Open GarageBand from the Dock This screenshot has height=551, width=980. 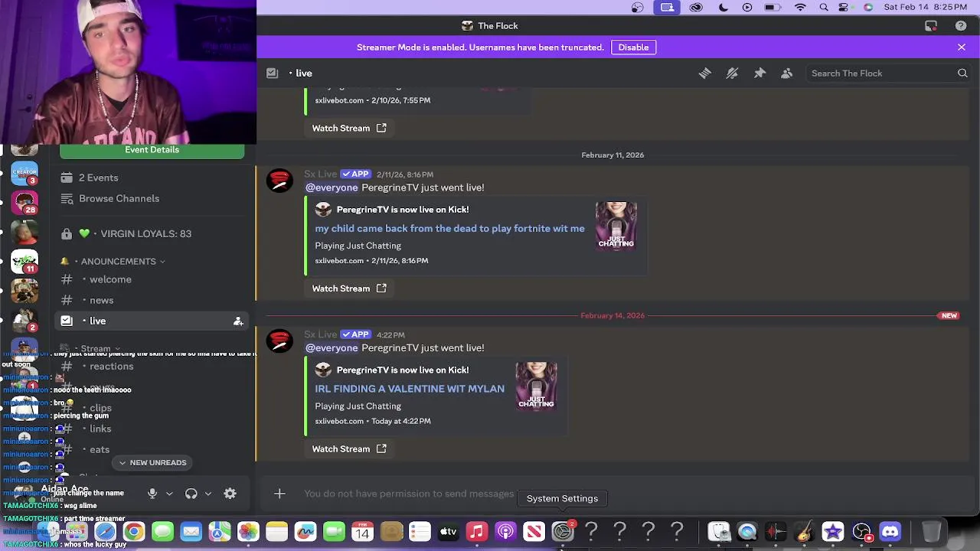pyautogui.click(x=804, y=532)
